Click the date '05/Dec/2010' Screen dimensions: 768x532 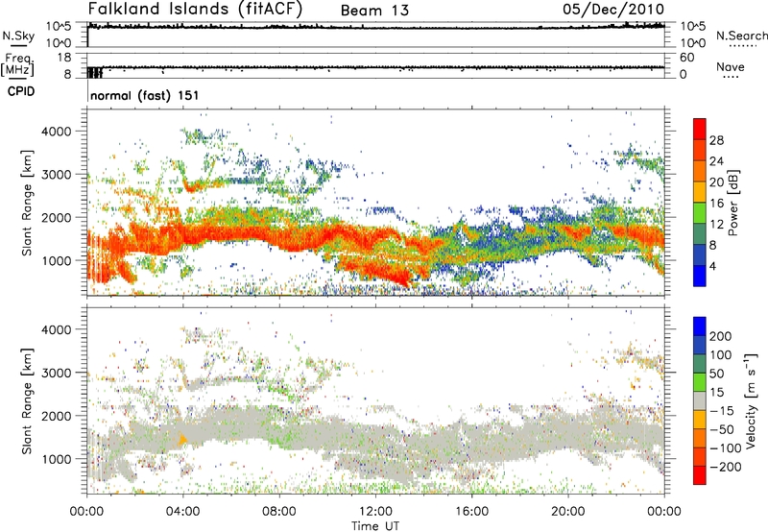click(613, 10)
